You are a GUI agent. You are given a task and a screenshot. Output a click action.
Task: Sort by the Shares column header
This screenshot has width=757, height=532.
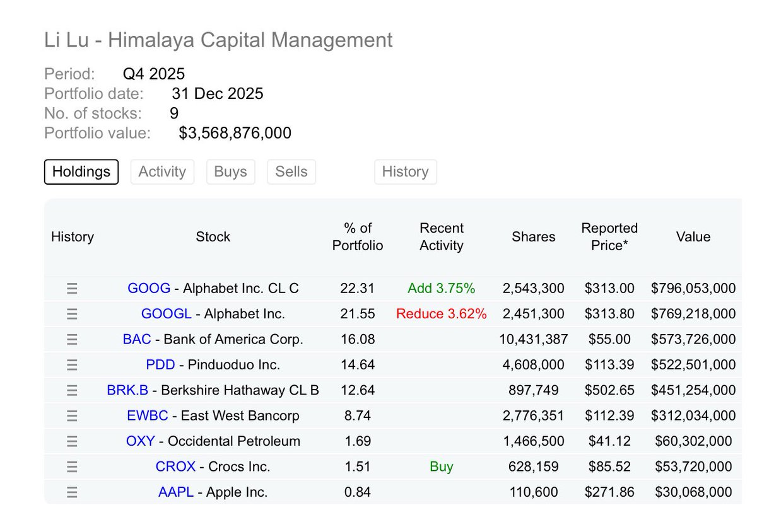534,237
